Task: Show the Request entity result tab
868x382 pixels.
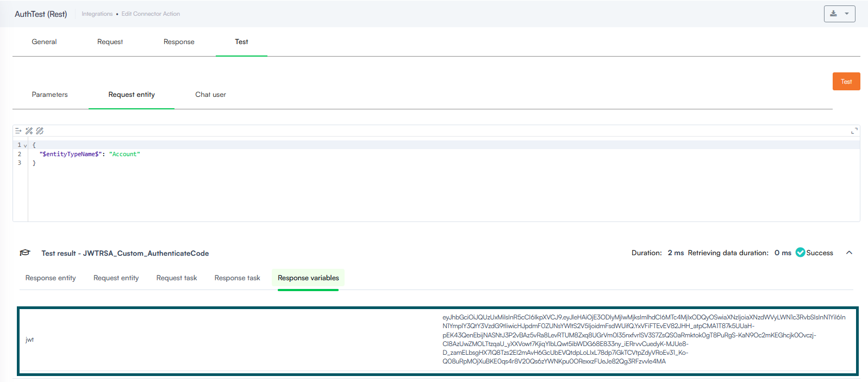Action: click(x=116, y=278)
